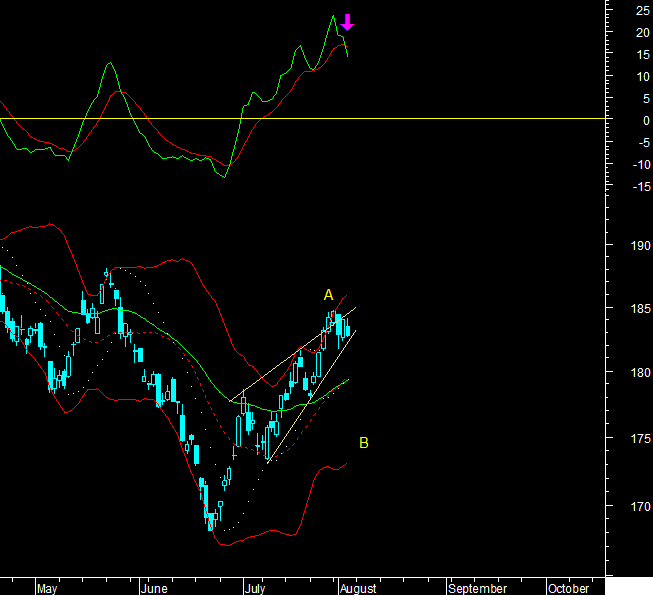Click the September month label
This screenshot has height=595, width=653.
(478, 589)
